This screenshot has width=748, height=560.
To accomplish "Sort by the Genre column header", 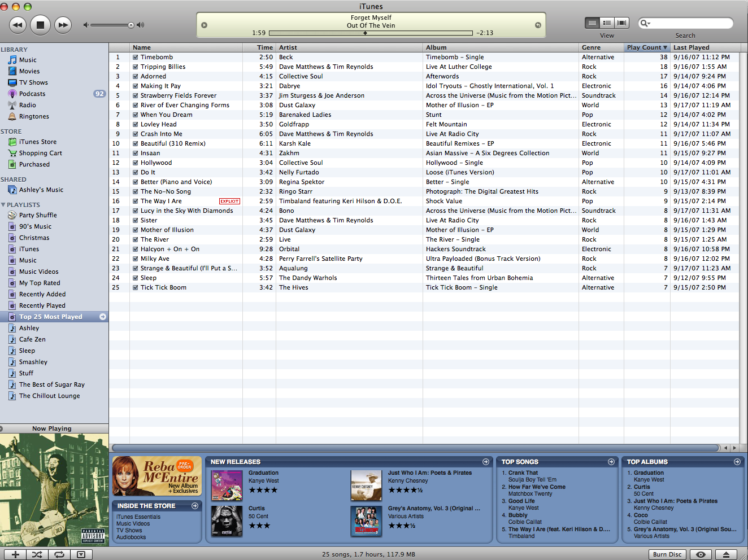I will coord(601,47).
